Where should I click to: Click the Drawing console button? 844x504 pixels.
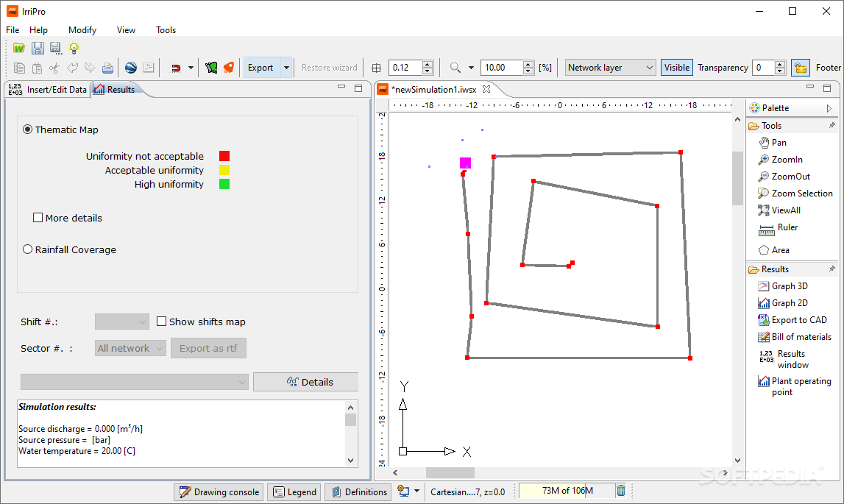[219, 491]
